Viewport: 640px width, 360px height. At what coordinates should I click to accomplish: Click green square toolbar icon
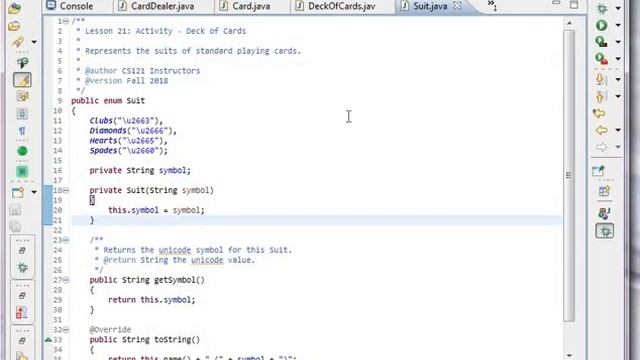(22, 171)
